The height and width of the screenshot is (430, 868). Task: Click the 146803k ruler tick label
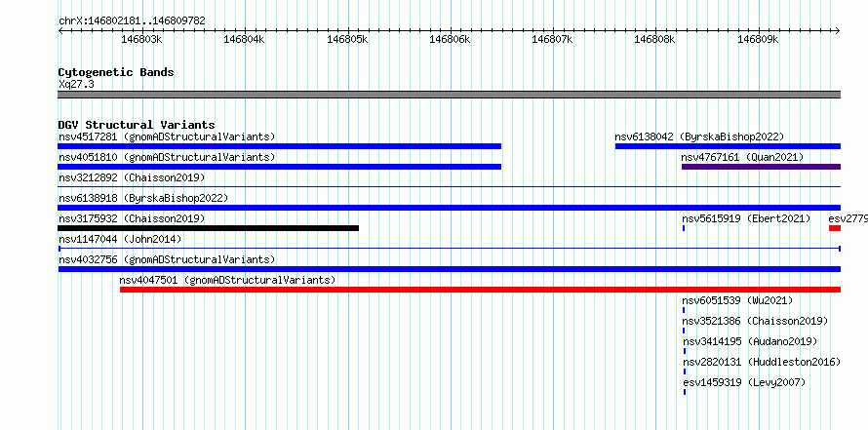[x=141, y=39]
